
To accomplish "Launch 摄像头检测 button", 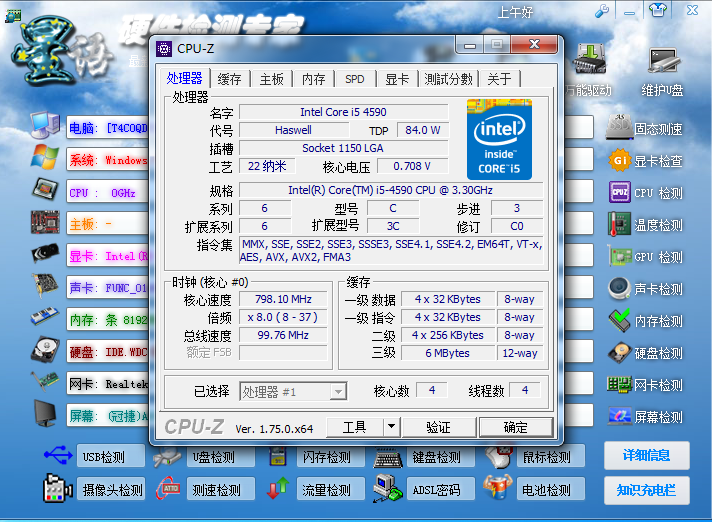I will coord(111,489).
